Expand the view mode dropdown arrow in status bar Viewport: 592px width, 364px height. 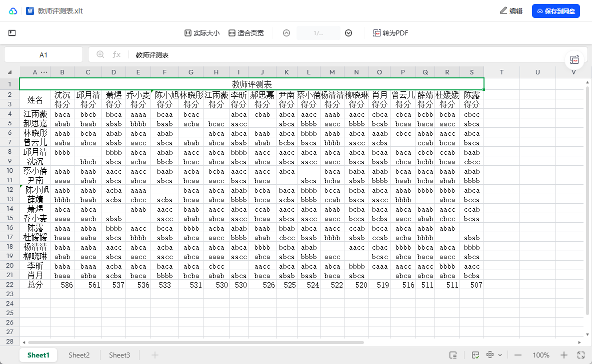point(500,355)
